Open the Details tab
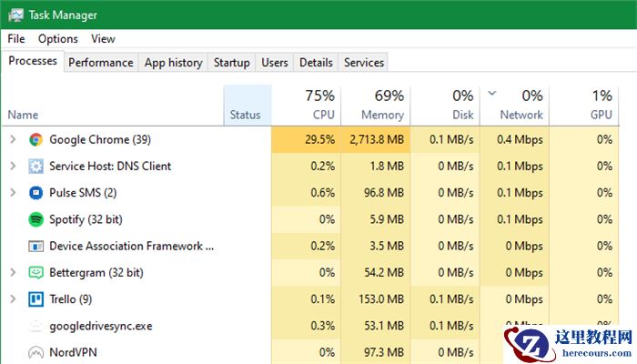The width and height of the screenshot is (637, 364). [x=316, y=63]
